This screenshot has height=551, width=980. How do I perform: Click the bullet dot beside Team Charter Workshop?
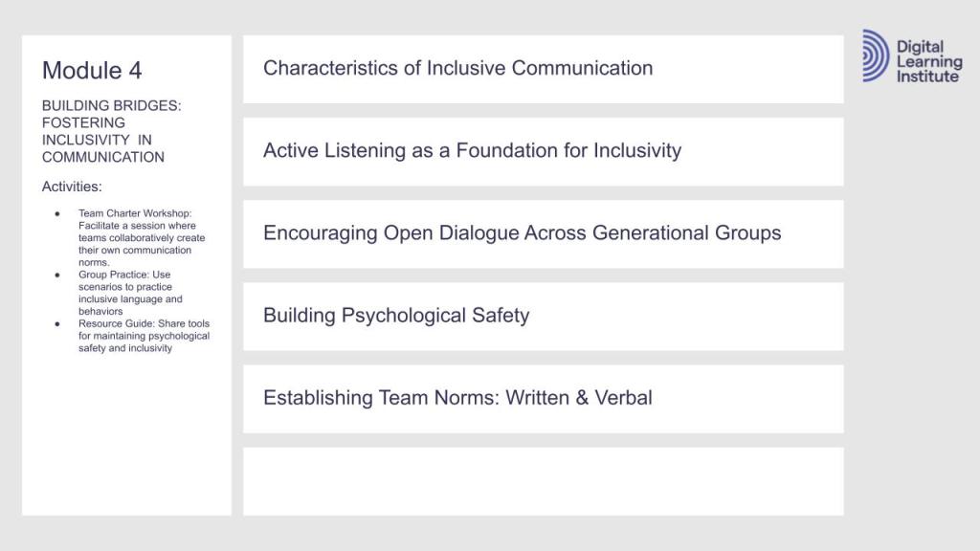tap(57, 213)
